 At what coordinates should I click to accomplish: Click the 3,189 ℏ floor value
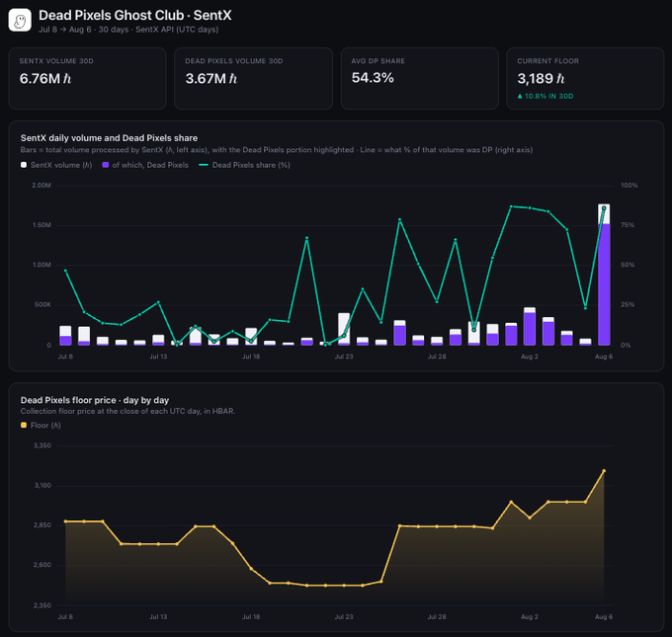(x=541, y=78)
